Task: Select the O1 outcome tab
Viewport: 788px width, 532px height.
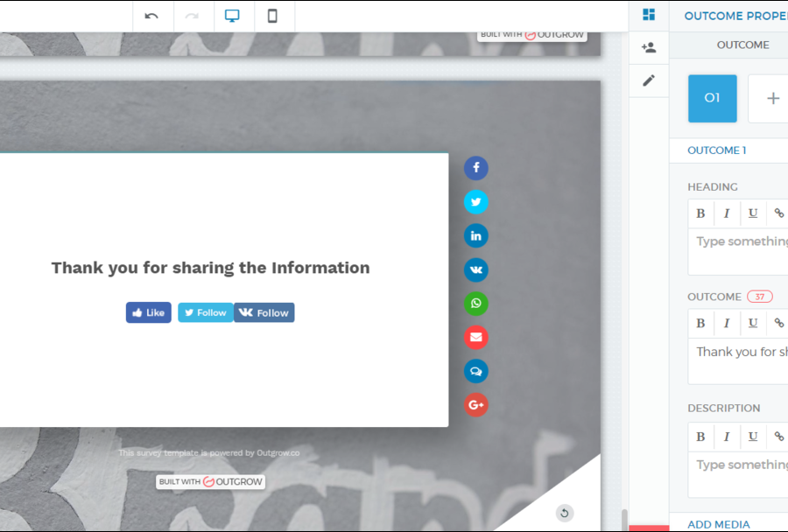Action: click(x=712, y=98)
